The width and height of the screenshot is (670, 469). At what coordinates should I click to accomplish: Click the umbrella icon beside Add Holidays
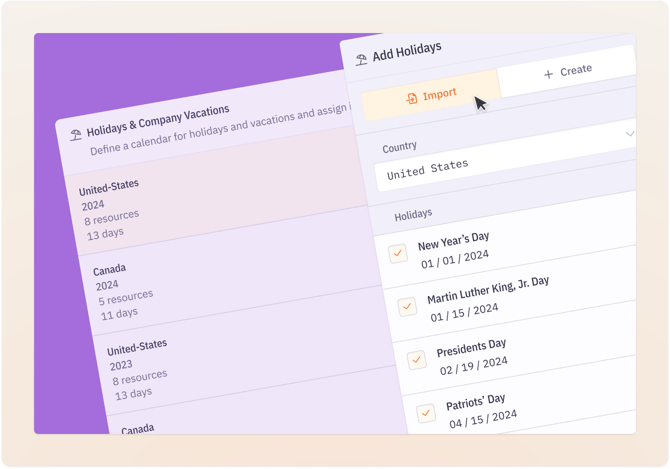click(361, 60)
